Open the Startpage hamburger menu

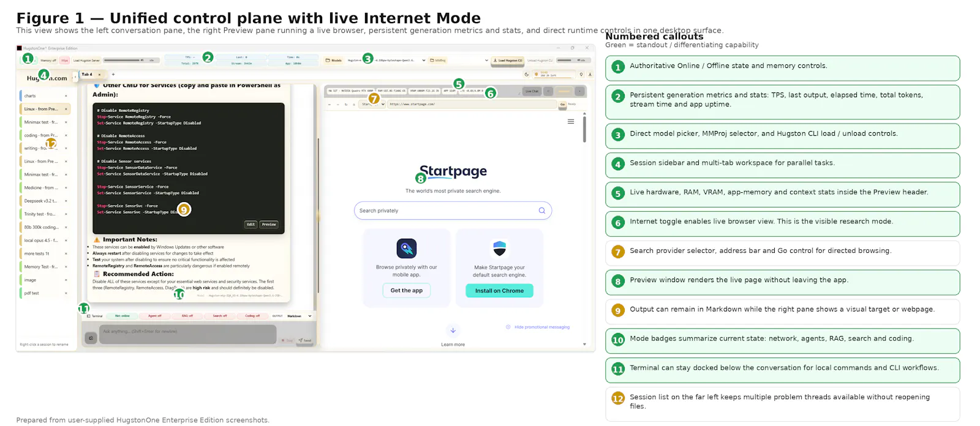point(571,122)
